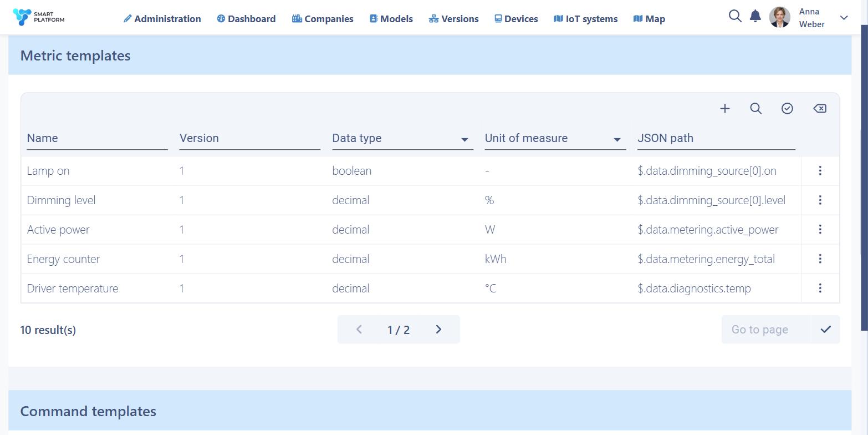This screenshot has width=868, height=435.
Task: Click the circled checkmark table icon
Action: pos(787,109)
